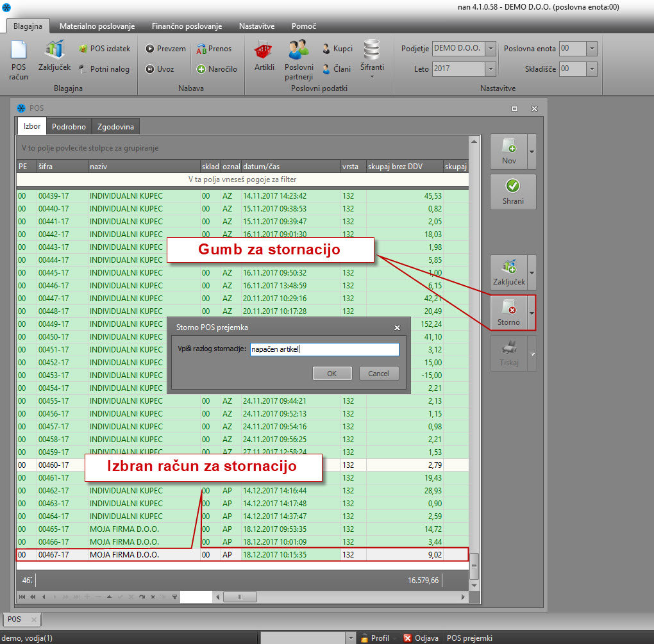654x644 pixels.
Task: Click the filter row of the grid
Action: [242, 179]
